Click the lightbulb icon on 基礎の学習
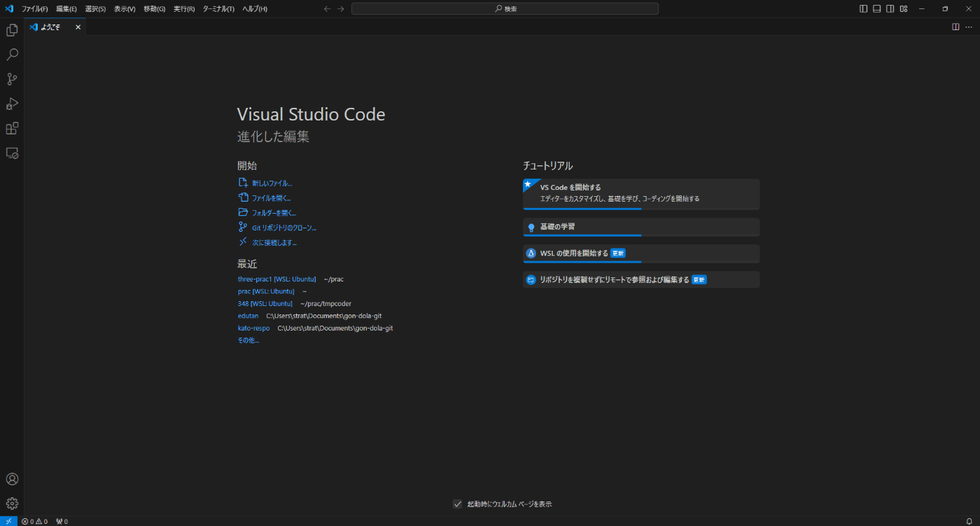The image size is (980, 526). (531, 227)
